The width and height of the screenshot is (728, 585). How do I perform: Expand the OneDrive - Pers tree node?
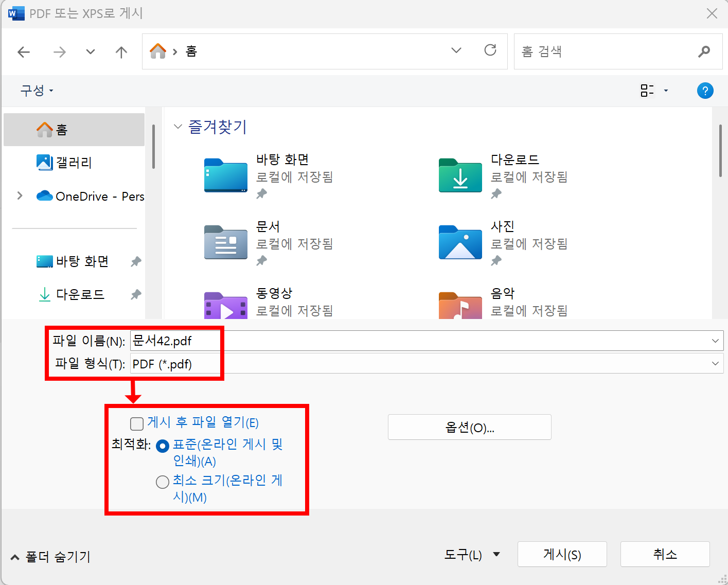click(x=20, y=196)
